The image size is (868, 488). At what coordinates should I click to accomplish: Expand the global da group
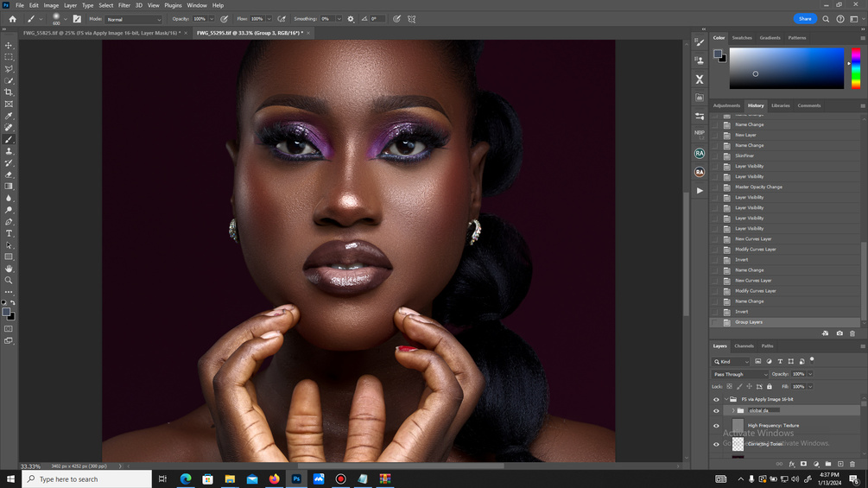coord(733,411)
